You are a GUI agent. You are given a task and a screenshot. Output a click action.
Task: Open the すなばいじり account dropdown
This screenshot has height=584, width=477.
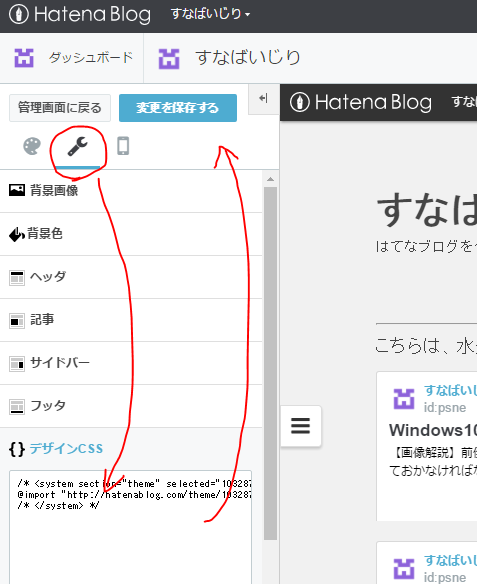click(x=210, y=14)
